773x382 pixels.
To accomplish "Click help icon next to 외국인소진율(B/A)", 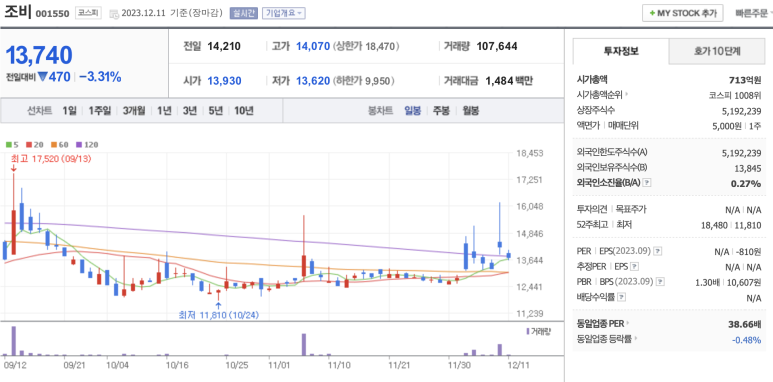I will [x=647, y=183].
